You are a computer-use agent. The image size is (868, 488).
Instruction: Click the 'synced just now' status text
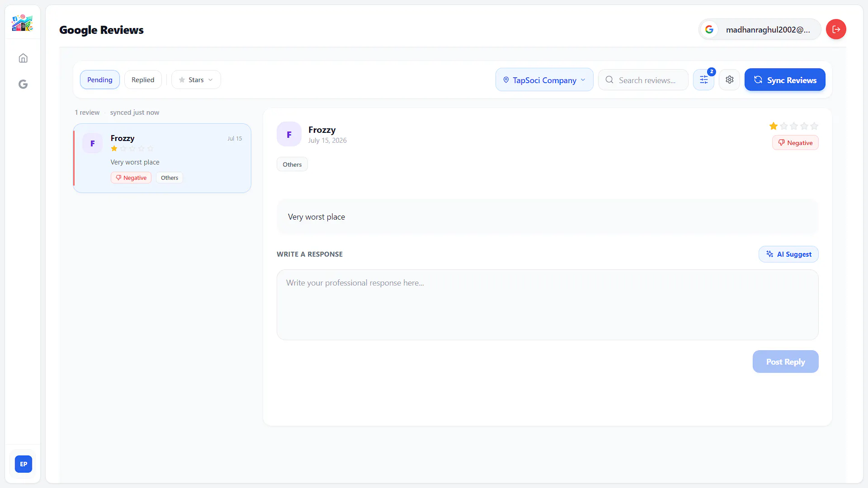pos(135,113)
